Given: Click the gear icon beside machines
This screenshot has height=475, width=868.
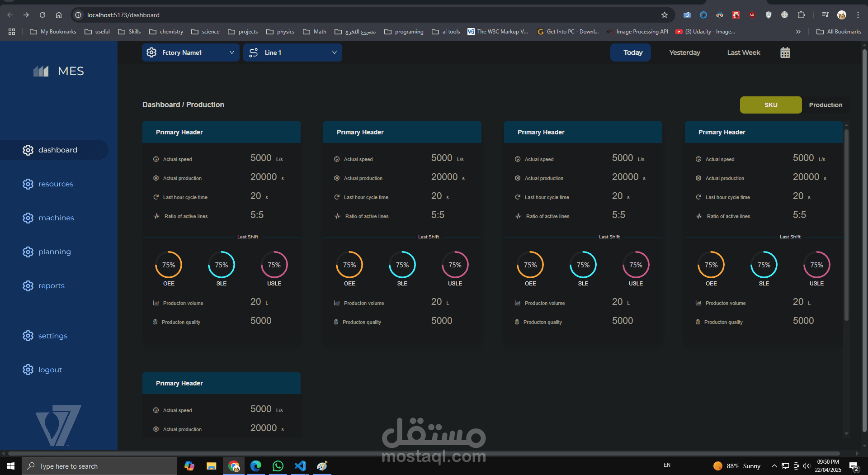Looking at the screenshot, I should 28,218.
